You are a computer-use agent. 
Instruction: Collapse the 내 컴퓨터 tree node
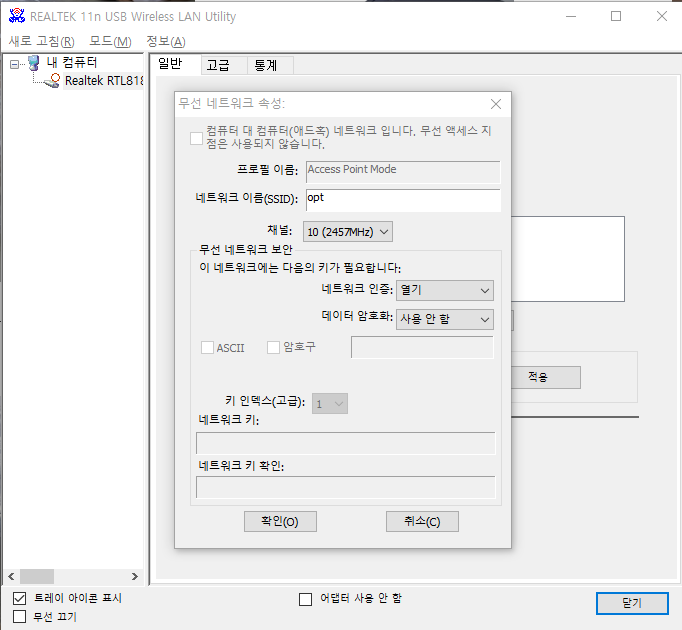[14, 64]
